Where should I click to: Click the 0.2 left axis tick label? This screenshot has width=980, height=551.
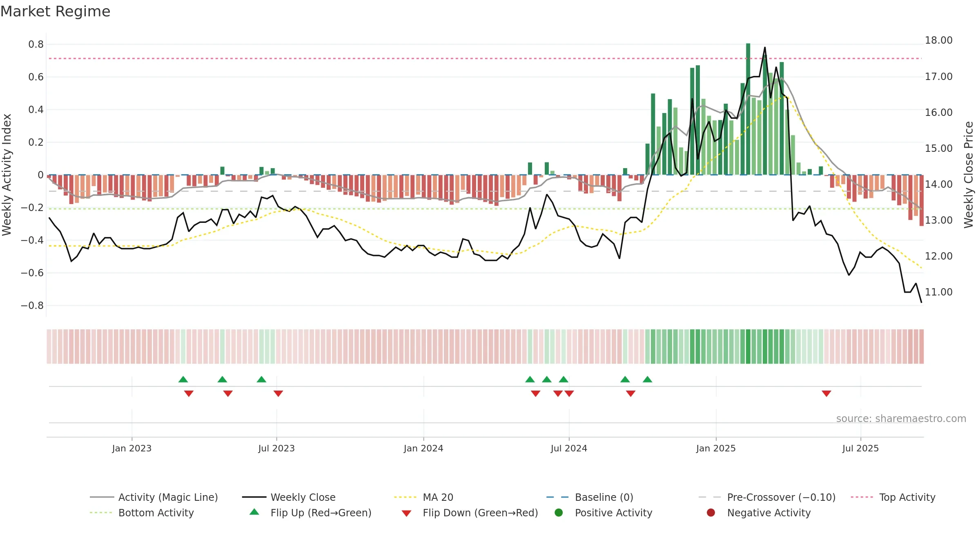point(36,142)
